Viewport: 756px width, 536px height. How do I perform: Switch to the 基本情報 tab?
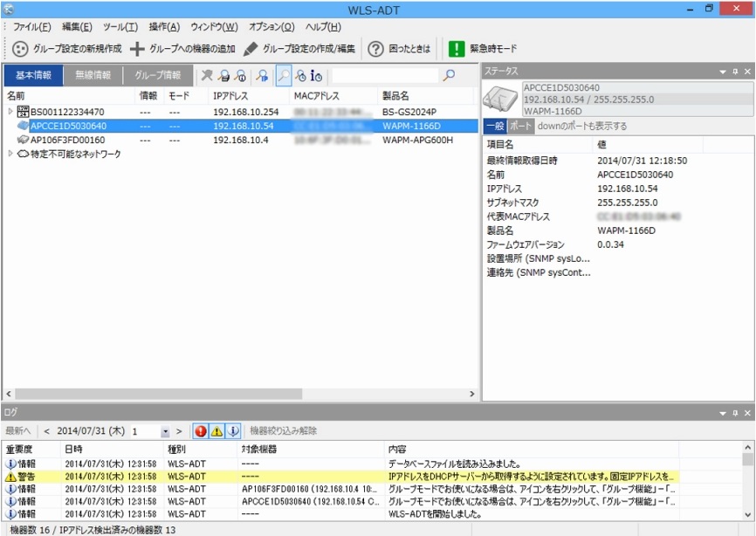click(33, 75)
